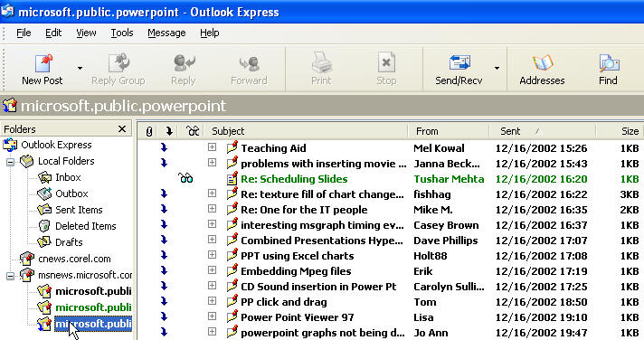Viewport: 644px width, 340px height.
Task: Click the Send/Recv toolbar icon
Action: (459, 63)
